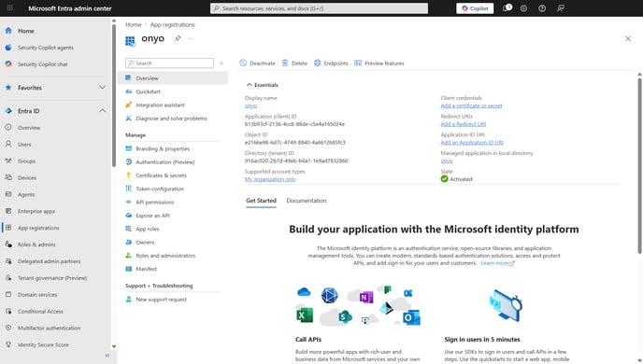Open more options ellipsis next to onyo
The width and height of the screenshot is (643, 364).
click(x=191, y=38)
